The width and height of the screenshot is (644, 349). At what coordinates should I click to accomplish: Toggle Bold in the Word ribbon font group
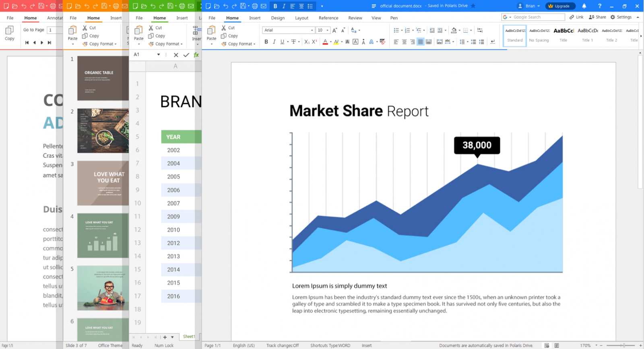tap(266, 42)
